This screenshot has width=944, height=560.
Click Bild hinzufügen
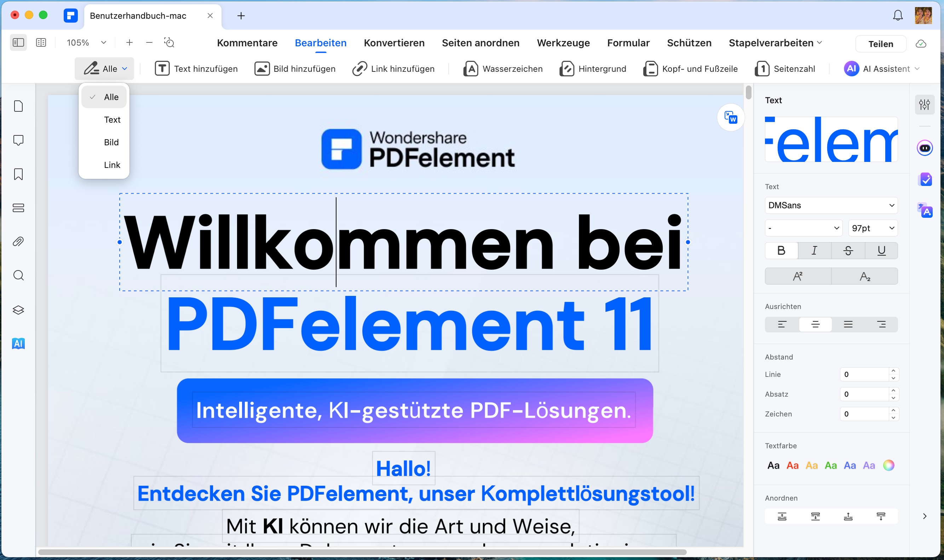click(x=295, y=69)
